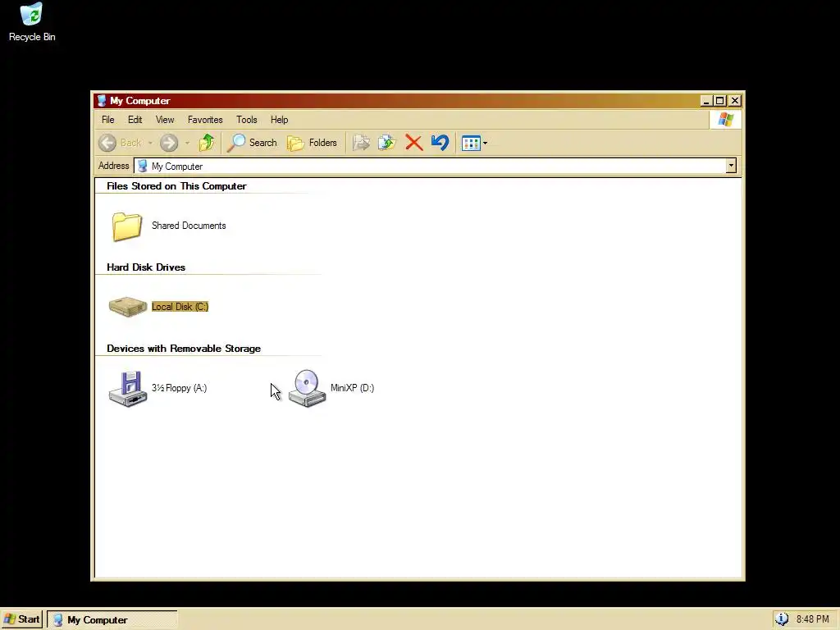
Task: Click the Start button
Action: point(21,619)
